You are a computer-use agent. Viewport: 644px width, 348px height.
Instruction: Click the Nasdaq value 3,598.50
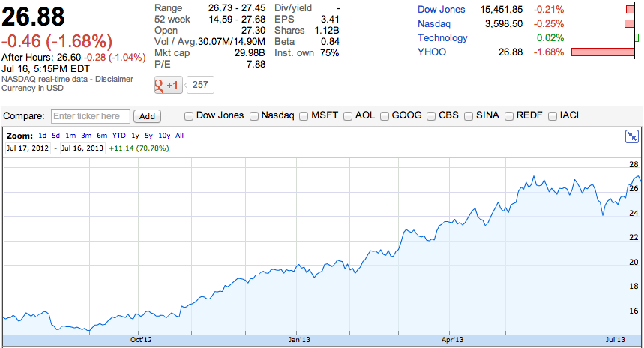point(504,24)
